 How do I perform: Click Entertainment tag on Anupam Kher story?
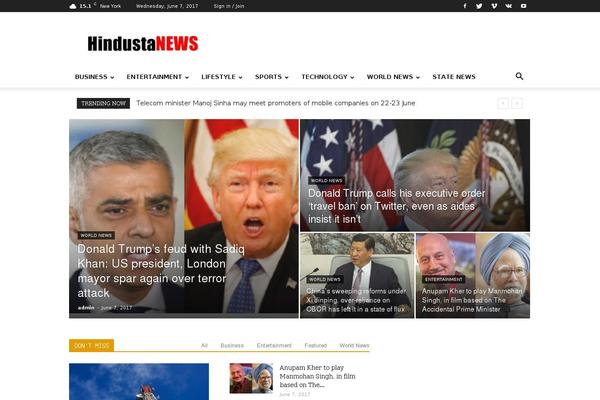(x=443, y=279)
